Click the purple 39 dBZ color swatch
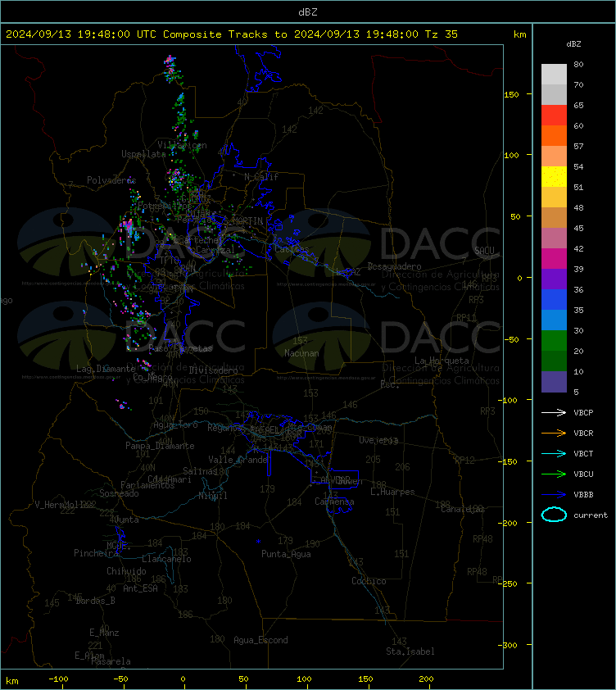 click(554, 279)
